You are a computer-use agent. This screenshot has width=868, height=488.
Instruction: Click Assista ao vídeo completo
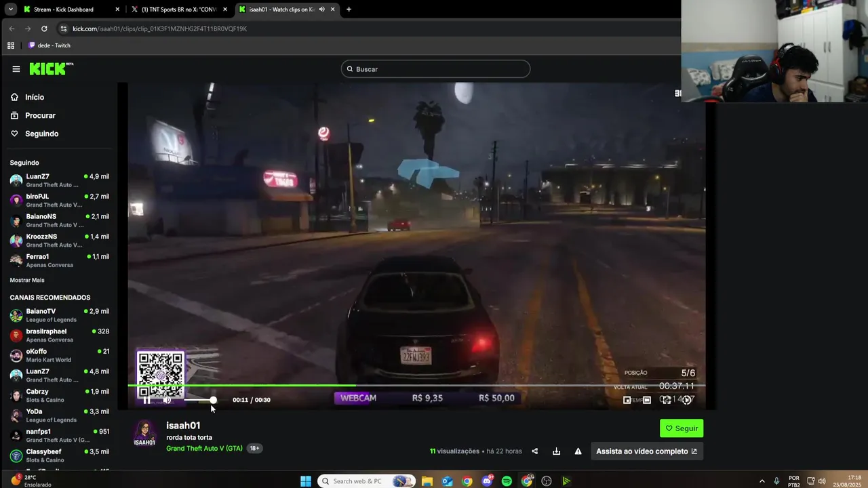[x=647, y=451]
